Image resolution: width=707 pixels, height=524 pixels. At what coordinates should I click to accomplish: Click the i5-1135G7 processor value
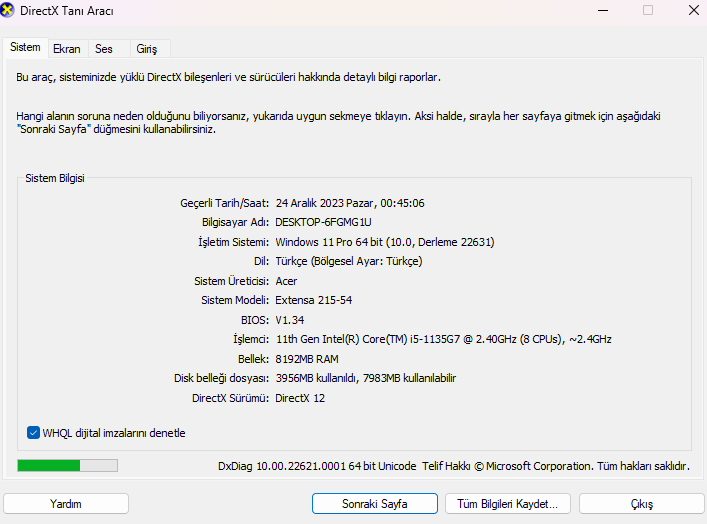pos(443,339)
